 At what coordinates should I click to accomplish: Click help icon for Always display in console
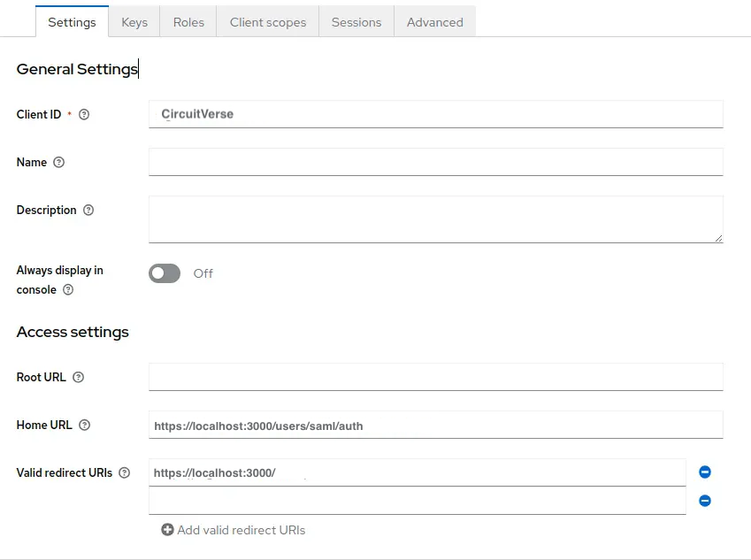[x=68, y=290]
